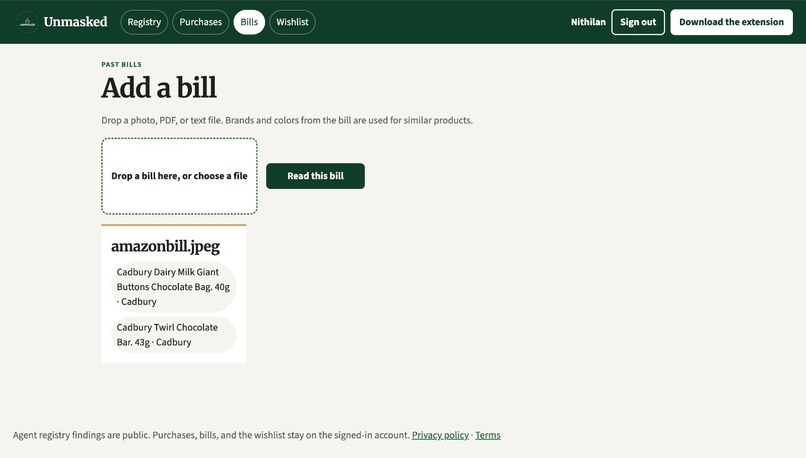Click the Read this bill button
Viewport: 806px width, 458px height.
coord(316,176)
